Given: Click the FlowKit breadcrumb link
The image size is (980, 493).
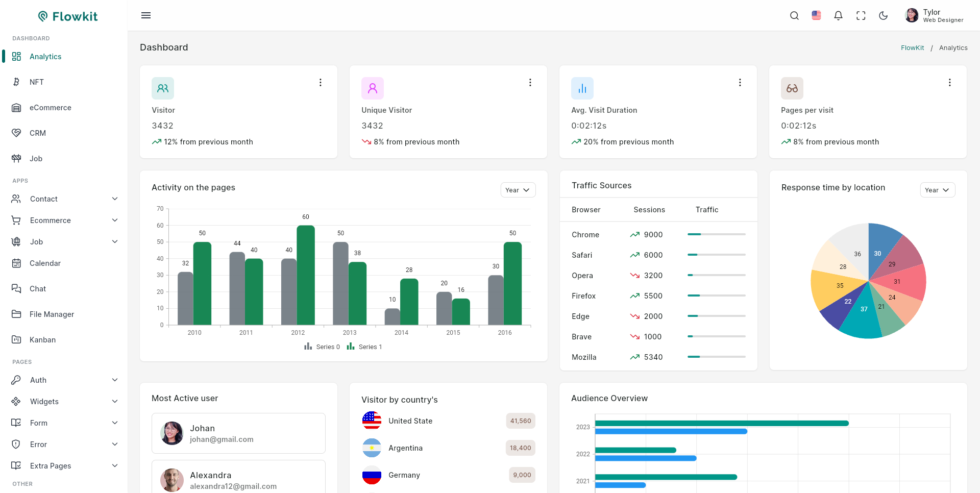Looking at the screenshot, I should point(913,47).
